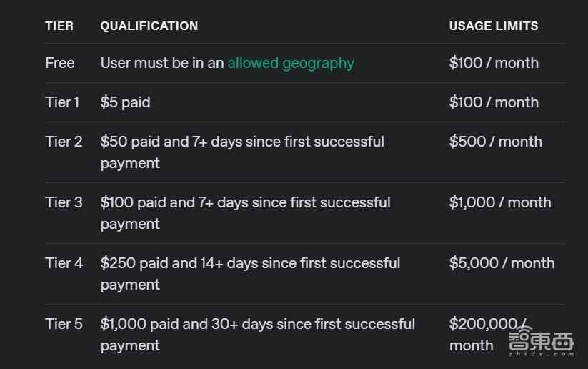Image resolution: width=588 pixels, height=369 pixels.
Task: Select the Free tier row label
Action: pos(60,63)
